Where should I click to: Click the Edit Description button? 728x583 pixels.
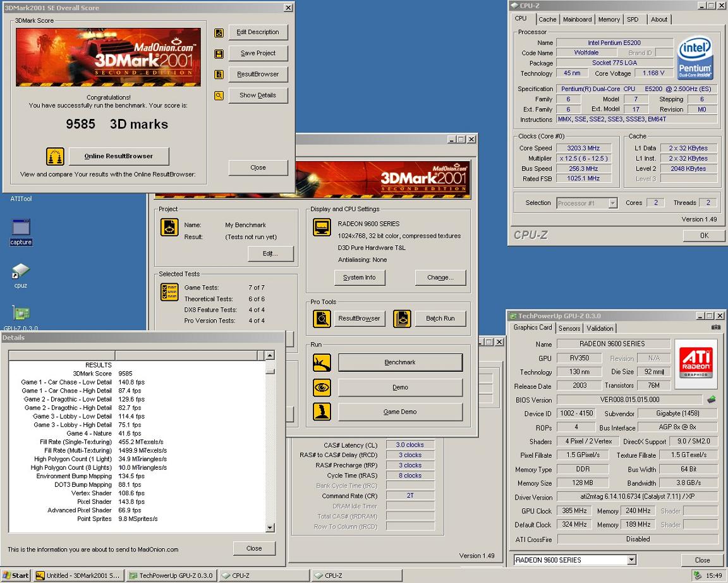[x=258, y=32]
